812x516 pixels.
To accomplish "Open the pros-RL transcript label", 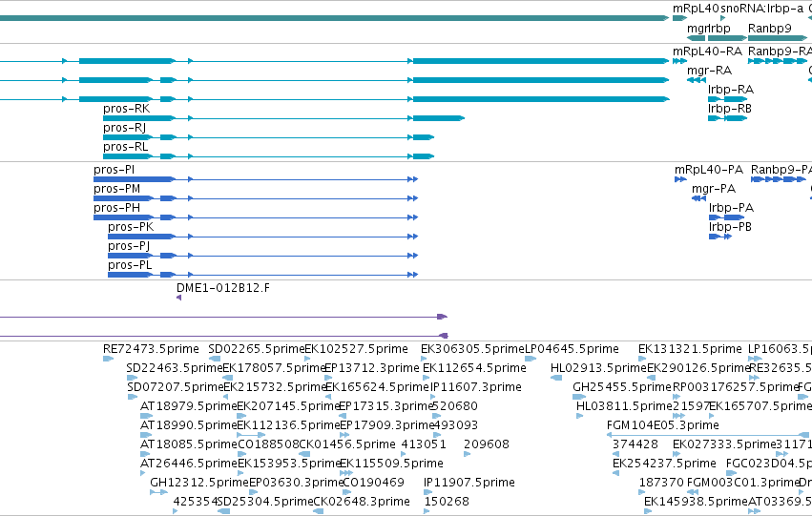I will pos(125,147).
